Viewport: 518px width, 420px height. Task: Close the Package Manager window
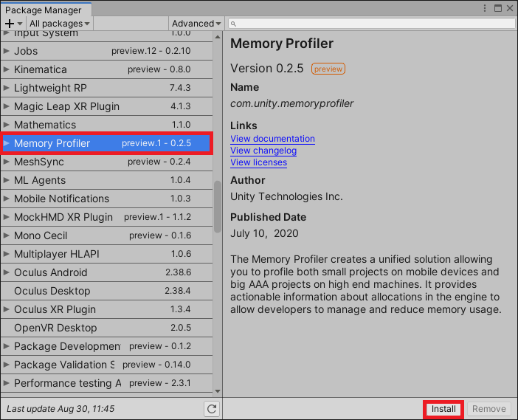pyautogui.click(x=510, y=8)
